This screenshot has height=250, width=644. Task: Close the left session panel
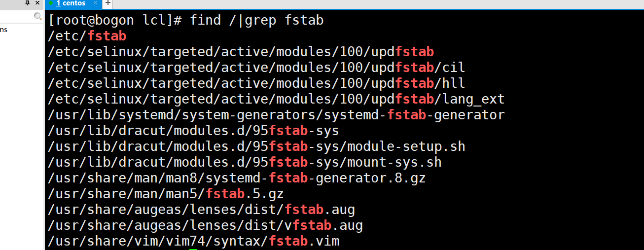coord(37,3)
